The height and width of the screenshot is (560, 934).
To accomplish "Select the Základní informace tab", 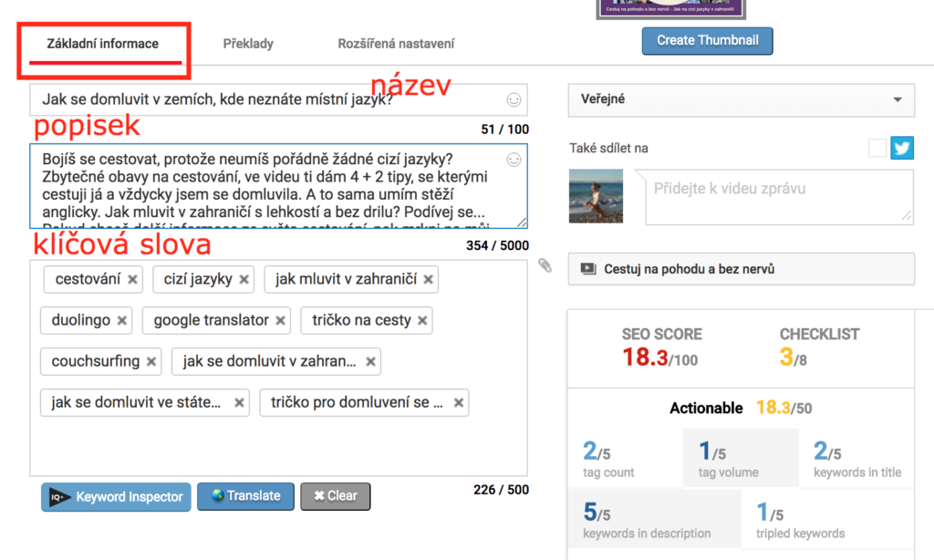I will pos(103,44).
